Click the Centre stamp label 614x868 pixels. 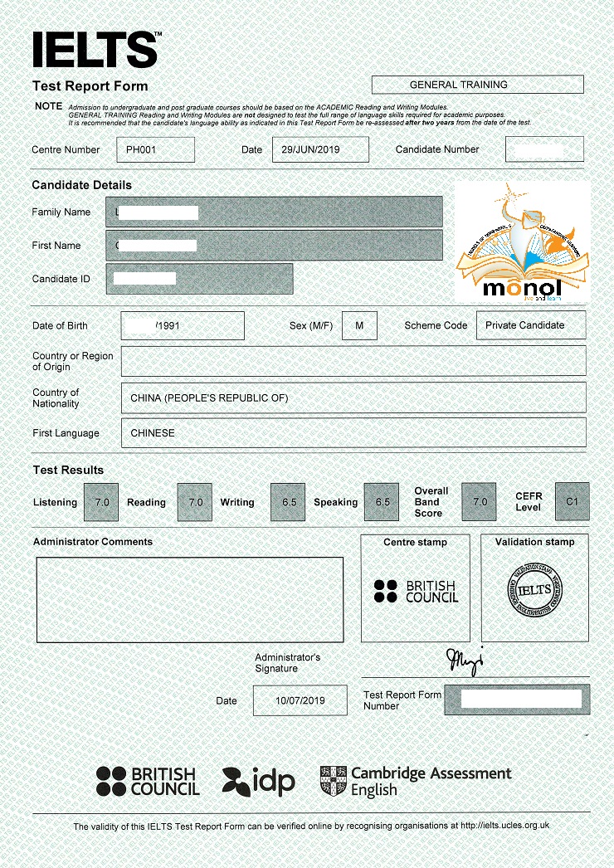[415, 543]
